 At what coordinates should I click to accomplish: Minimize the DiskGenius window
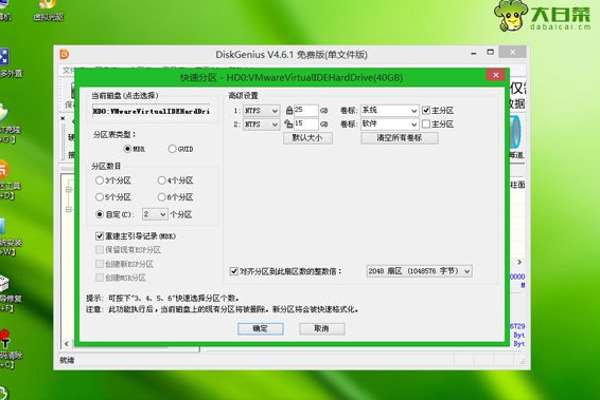click(x=474, y=53)
